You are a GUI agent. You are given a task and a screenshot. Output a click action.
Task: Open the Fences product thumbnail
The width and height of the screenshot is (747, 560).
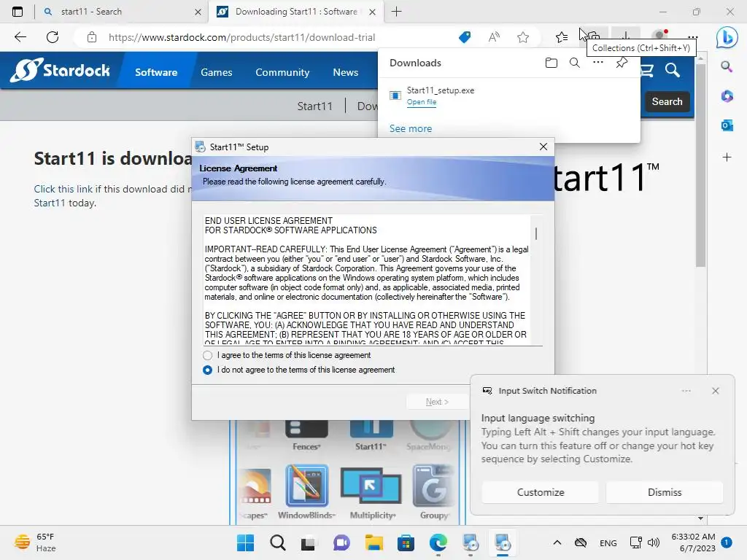pos(306,436)
